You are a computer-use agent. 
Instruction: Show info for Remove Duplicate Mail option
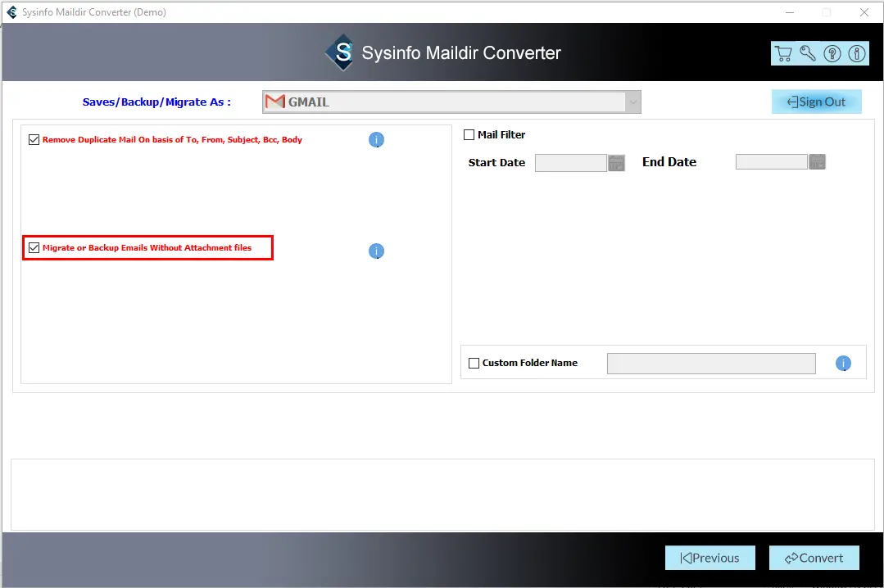coord(376,140)
